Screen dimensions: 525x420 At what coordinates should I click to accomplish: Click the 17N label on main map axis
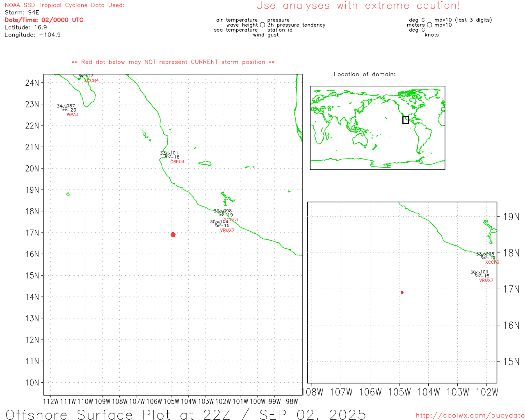click(x=32, y=233)
